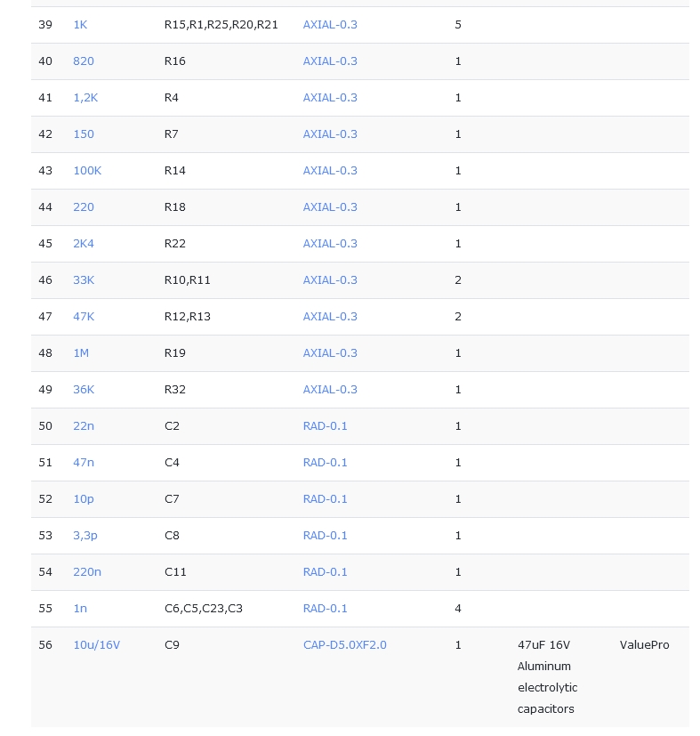700x736 pixels.
Task: Click the 10p capacitor link
Action: 84,499
